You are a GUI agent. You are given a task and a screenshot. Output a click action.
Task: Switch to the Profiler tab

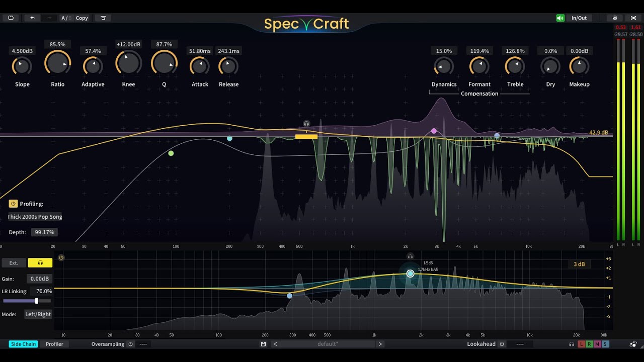(54, 344)
